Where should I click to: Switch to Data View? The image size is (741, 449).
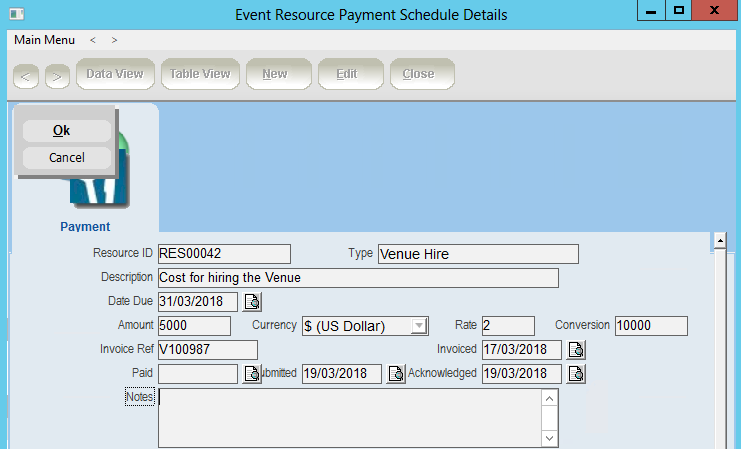[x=114, y=74]
